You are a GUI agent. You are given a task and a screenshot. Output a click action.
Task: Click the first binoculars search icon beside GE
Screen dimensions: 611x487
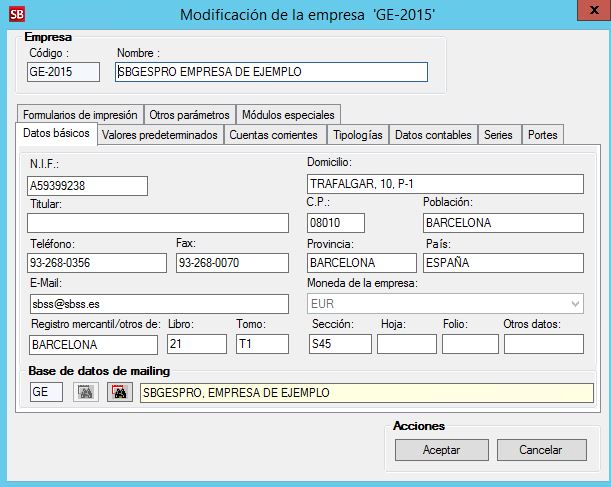click(86, 392)
